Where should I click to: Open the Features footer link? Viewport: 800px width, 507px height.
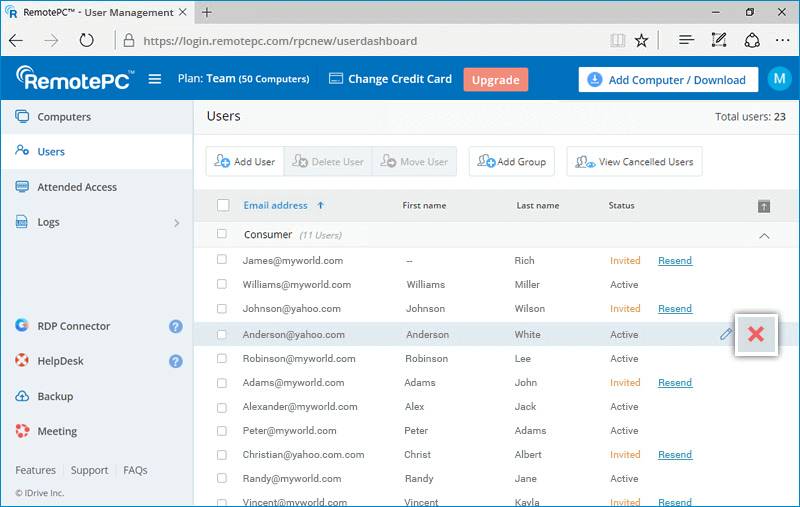point(35,470)
